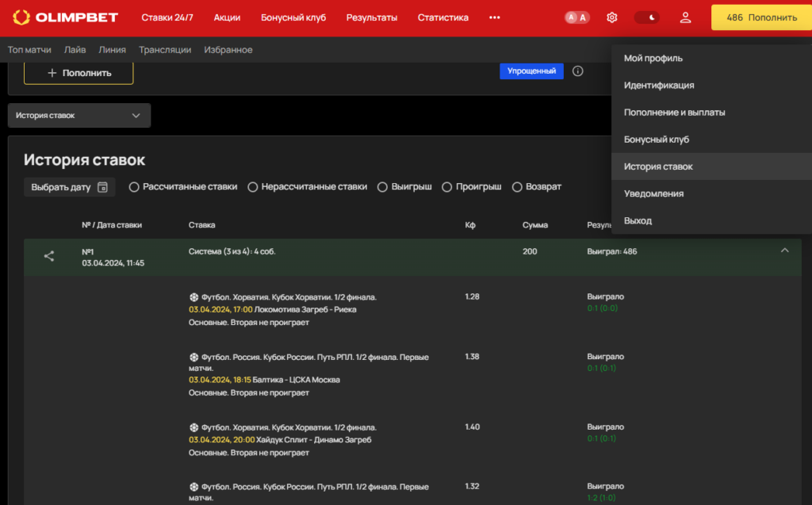
Task: Click the 1.28 coefficient value
Action: click(x=472, y=296)
